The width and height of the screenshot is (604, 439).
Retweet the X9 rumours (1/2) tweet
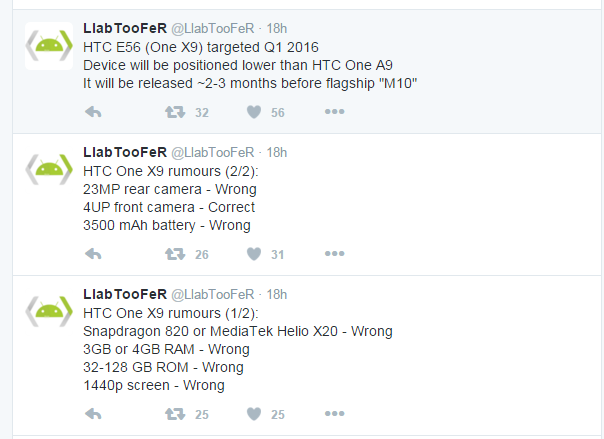pos(175,414)
